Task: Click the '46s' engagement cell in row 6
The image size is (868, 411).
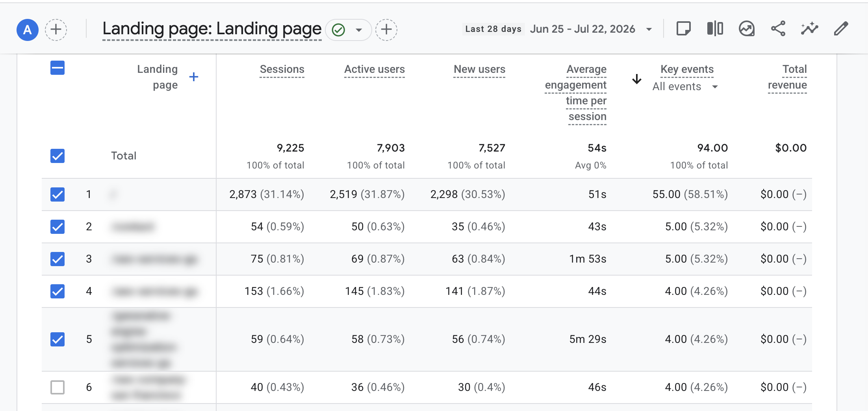Action: (x=597, y=387)
